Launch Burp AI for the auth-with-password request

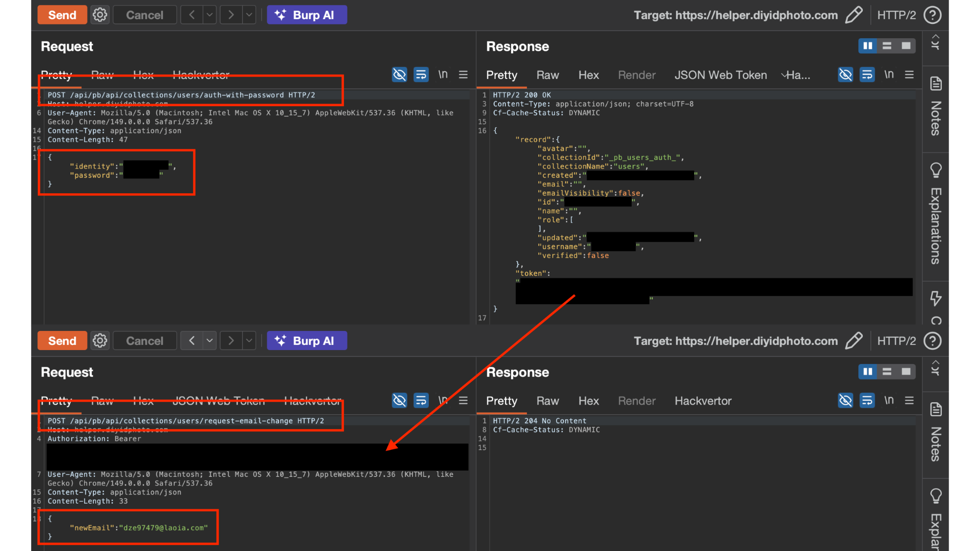click(307, 15)
